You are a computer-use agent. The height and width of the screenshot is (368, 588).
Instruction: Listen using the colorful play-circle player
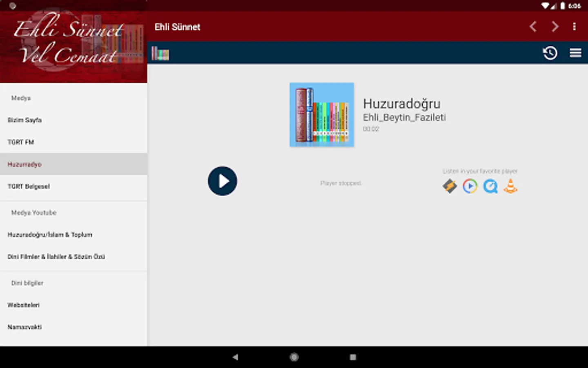[470, 186]
